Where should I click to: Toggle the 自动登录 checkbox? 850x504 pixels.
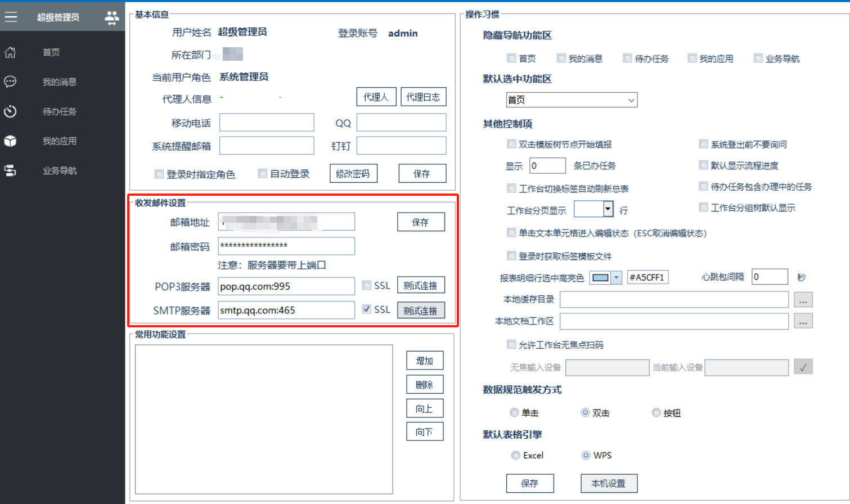[263, 174]
